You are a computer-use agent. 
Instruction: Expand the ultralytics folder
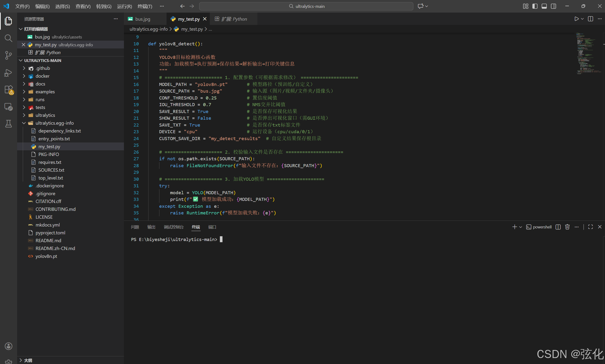click(45, 115)
